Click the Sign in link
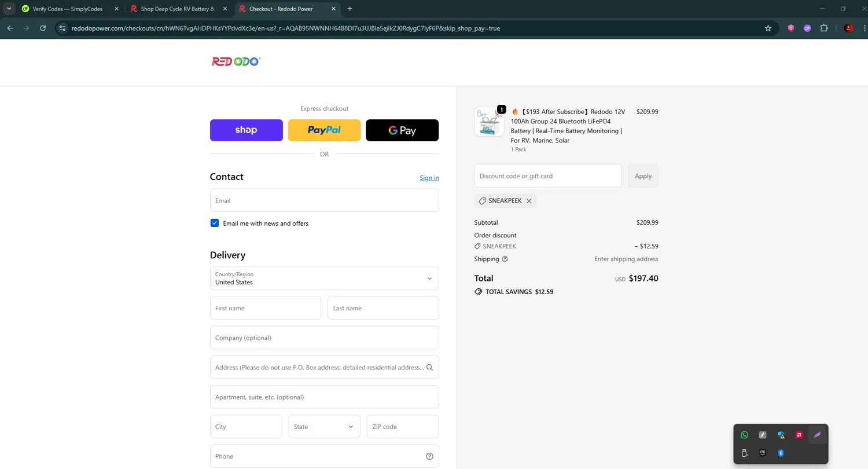The width and height of the screenshot is (868, 469). pyautogui.click(x=429, y=178)
